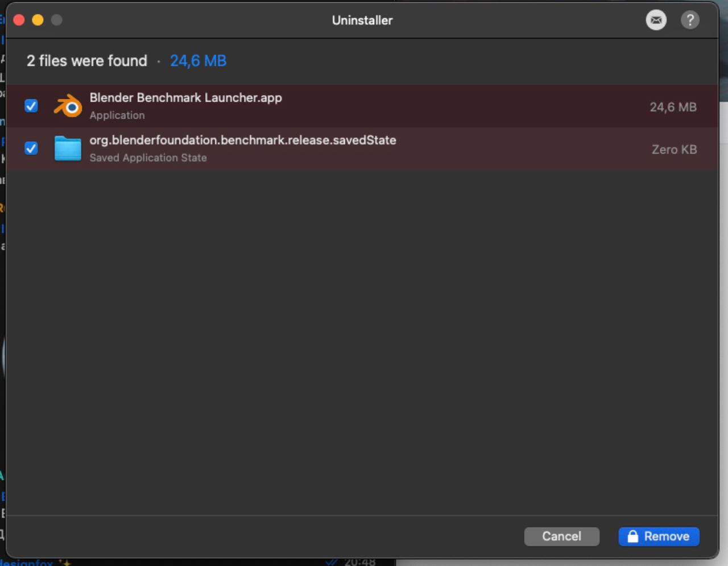Select org.blenderfoundation.benchmark.release.savedState file name
The image size is (728, 566).
coord(243,140)
